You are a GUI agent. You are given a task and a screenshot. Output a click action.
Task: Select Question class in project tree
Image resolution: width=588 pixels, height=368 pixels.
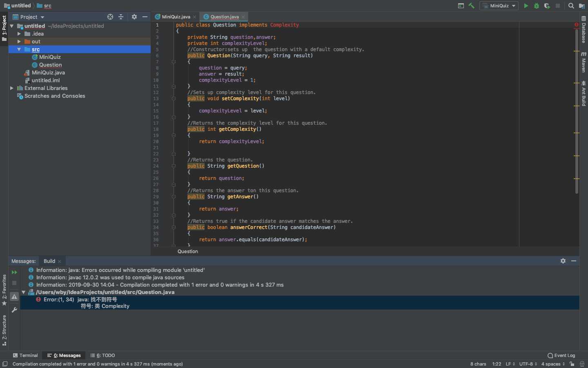[x=47, y=65]
